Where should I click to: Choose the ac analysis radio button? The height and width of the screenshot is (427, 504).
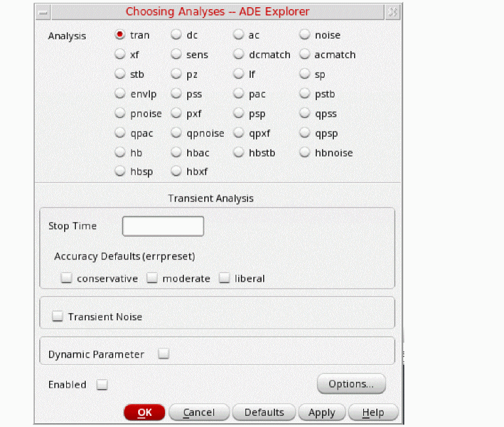[238, 35]
